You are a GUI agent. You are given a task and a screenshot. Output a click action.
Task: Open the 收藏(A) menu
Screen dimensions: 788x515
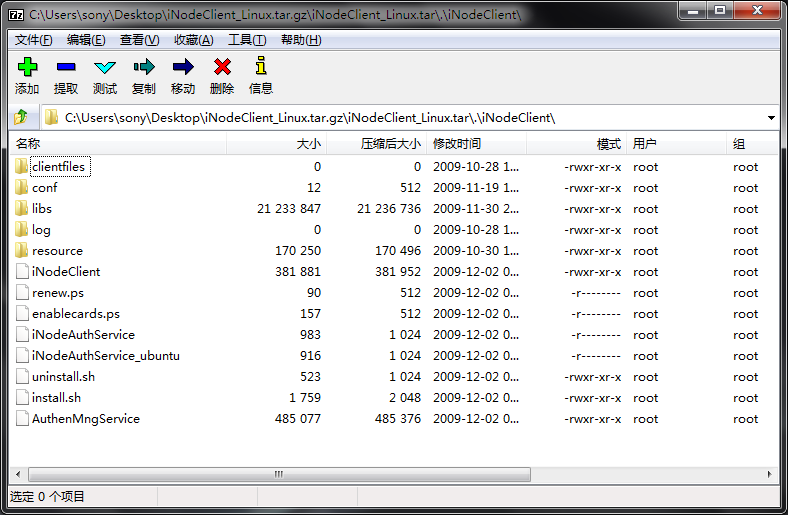(x=193, y=40)
